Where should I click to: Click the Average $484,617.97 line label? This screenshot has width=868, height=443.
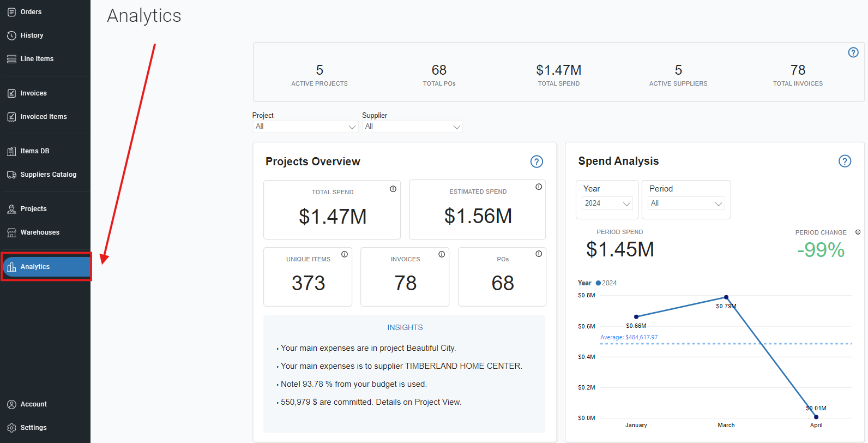tap(629, 338)
